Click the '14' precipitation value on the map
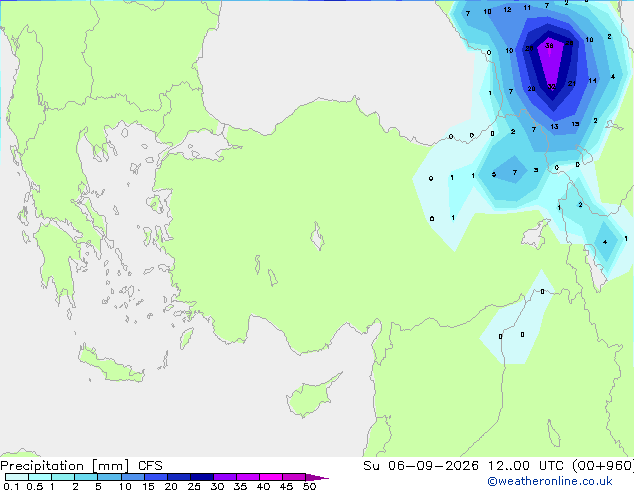 592,80
